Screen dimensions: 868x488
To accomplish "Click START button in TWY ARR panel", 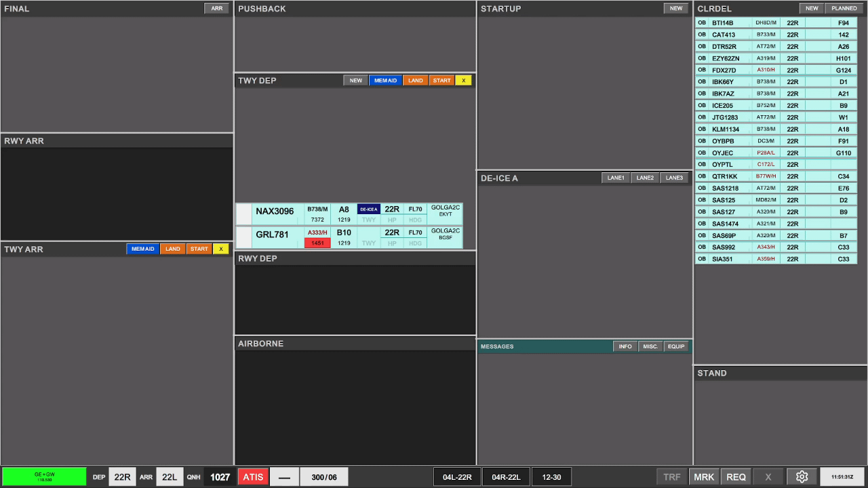I will tap(199, 249).
